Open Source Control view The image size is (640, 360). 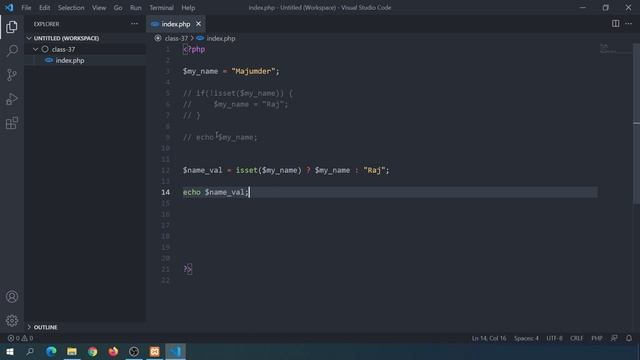(12, 75)
